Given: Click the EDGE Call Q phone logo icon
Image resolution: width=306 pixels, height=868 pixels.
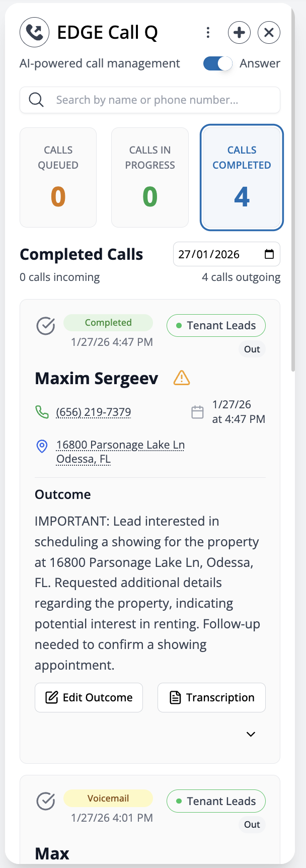Looking at the screenshot, I should 35,33.
